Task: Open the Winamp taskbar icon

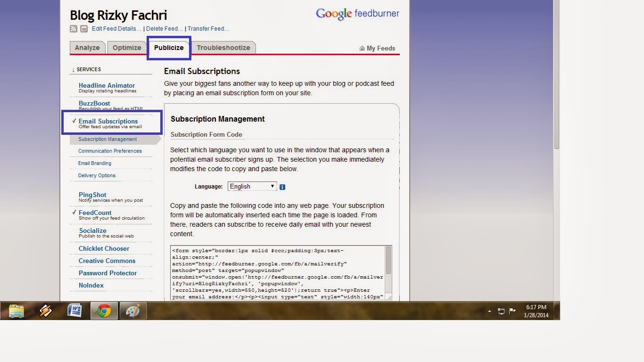Action: coord(46,311)
